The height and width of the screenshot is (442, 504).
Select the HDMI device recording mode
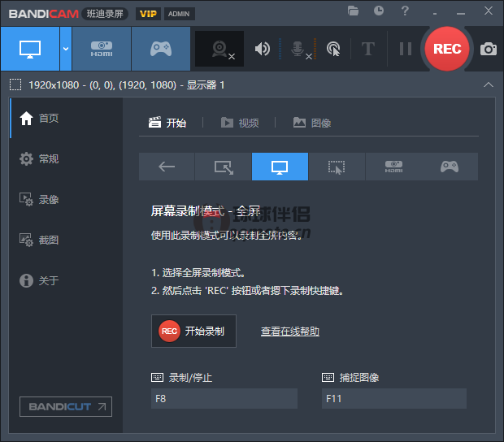102,49
